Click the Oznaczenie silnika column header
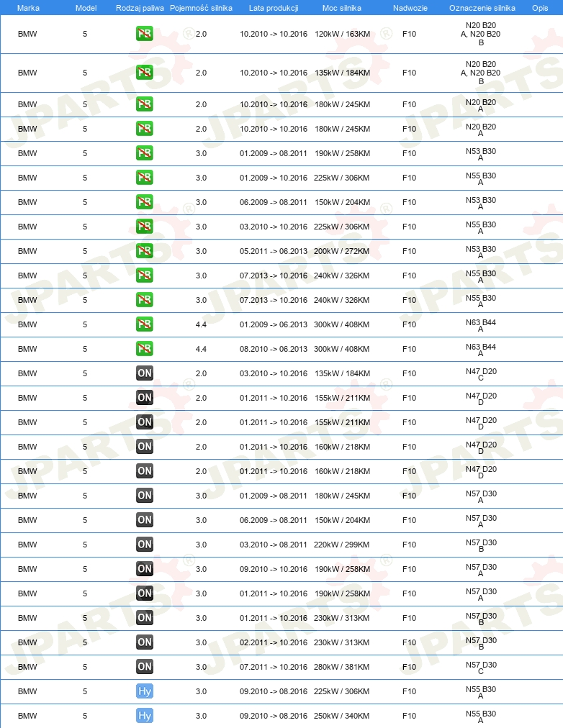563x728 pixels. point(482,8)
